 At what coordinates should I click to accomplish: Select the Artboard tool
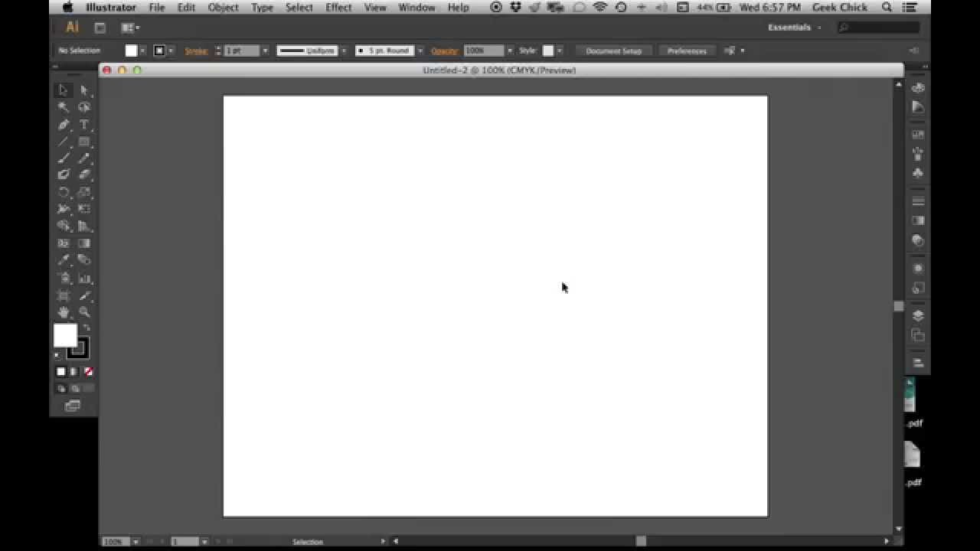click(64, 295)
